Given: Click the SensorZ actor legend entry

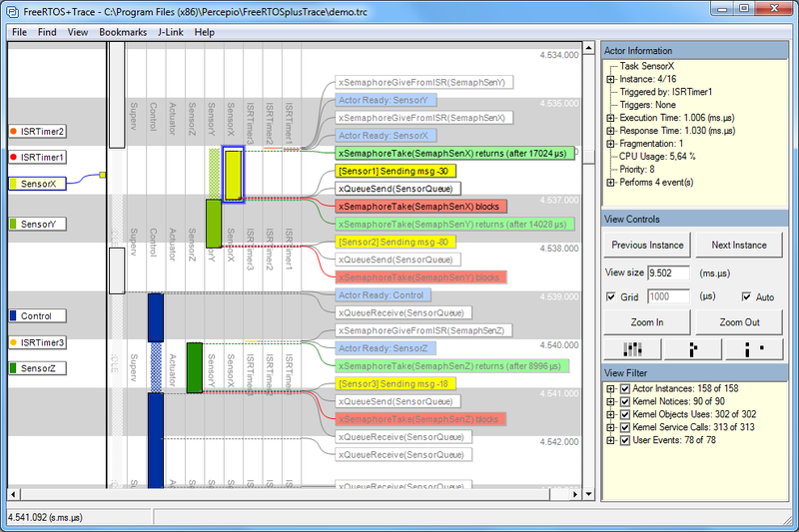Looking at the screenshot, I should (x=37, y=368).
